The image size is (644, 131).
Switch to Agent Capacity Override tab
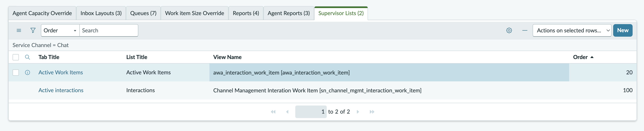42,13
